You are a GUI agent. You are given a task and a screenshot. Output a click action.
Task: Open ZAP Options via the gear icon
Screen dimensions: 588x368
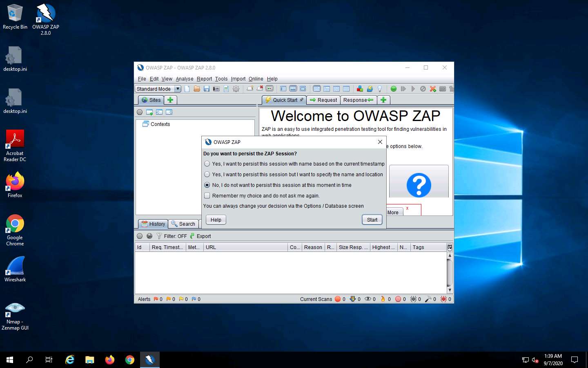point(236,89)
